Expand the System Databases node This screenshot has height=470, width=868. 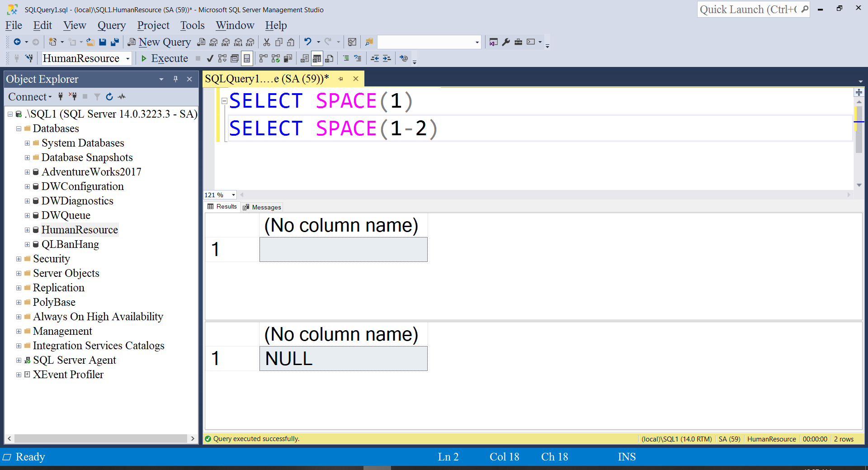27,143
